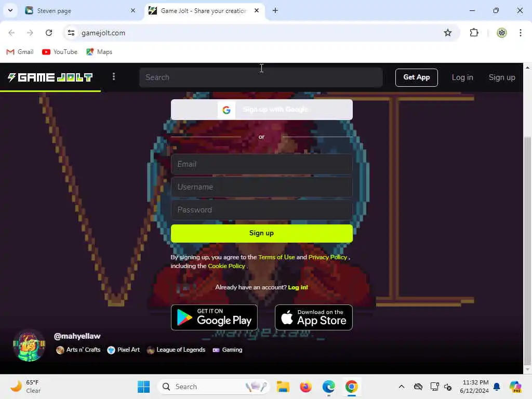Select the Arts n' Crafts community tag
The image size is (532, 399).
coord(78,350)
